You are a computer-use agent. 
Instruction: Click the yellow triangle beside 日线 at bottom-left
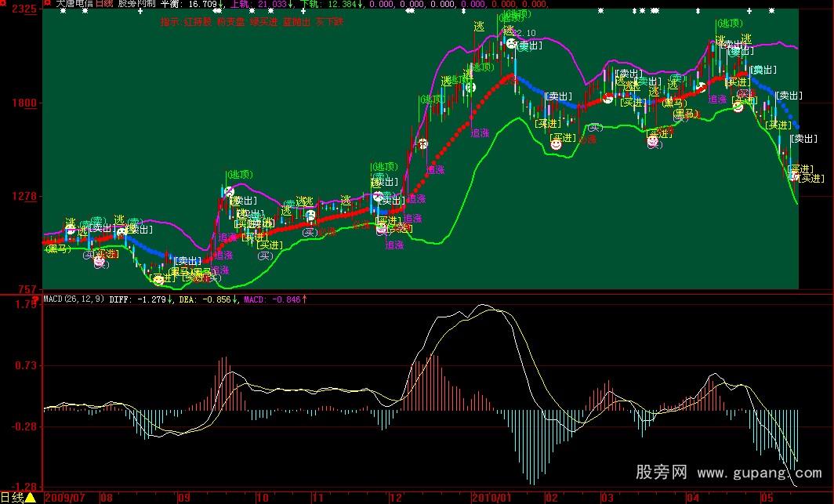pyautogui.click(x=31, y=497)
